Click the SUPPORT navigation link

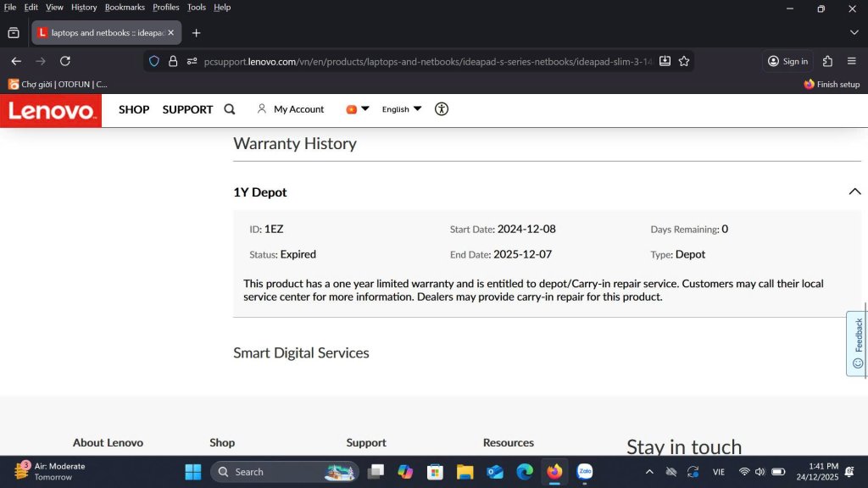click(187, 109)
